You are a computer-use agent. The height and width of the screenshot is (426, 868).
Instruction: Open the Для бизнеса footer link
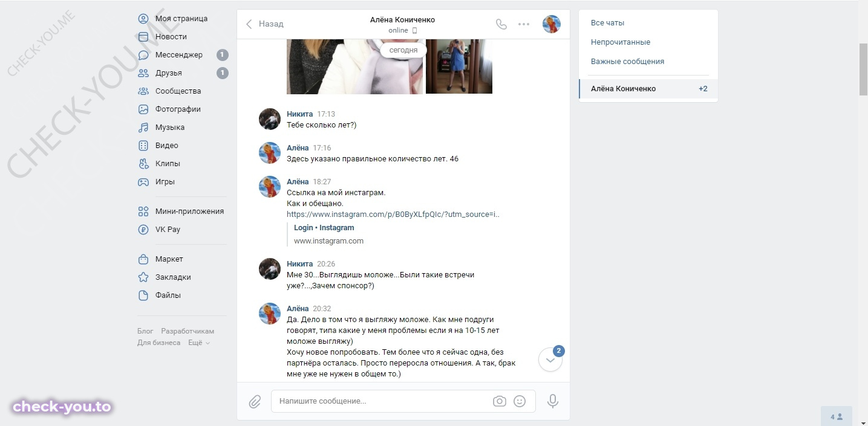[159, 343]
